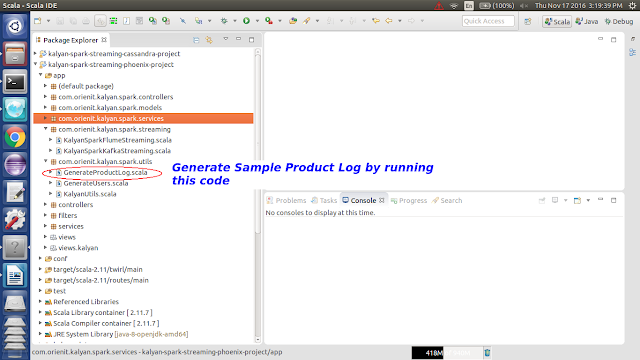Open Files manager in the launcher

(15, 55)
